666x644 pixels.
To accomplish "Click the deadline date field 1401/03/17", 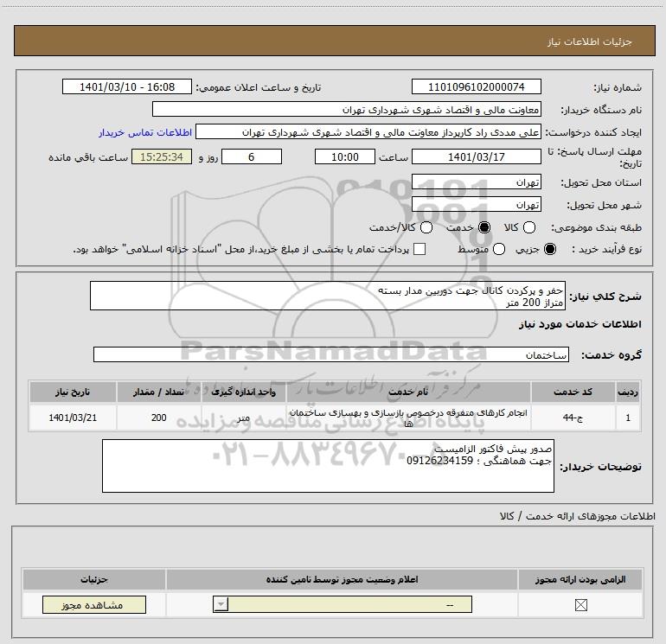I will pyautogui.click(x=476, y=157).
